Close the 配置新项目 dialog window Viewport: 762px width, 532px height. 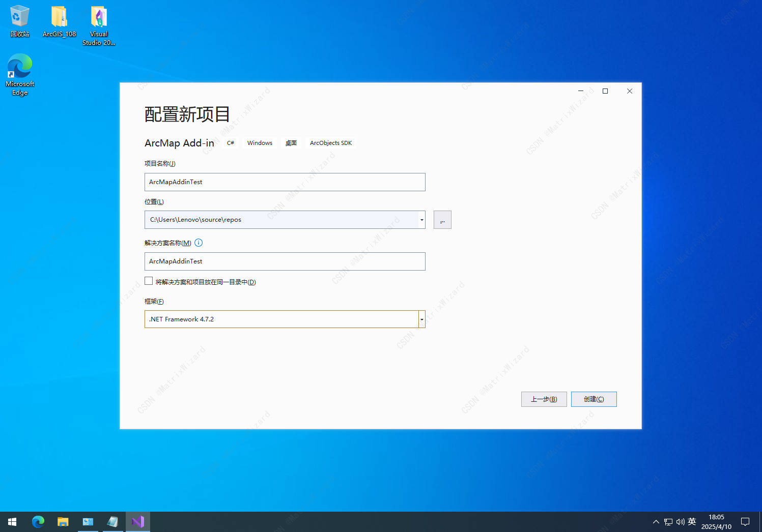(x=630, y=91)
